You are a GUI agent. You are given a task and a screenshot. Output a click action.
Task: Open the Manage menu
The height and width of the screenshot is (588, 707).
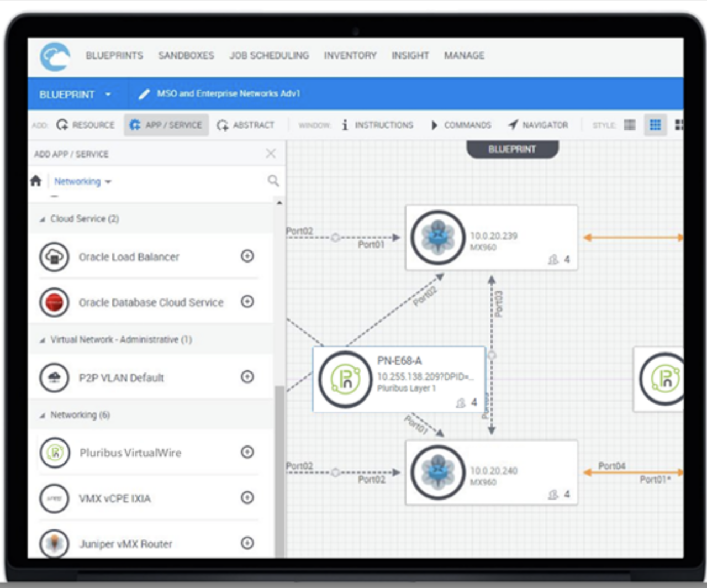(464, 55)
